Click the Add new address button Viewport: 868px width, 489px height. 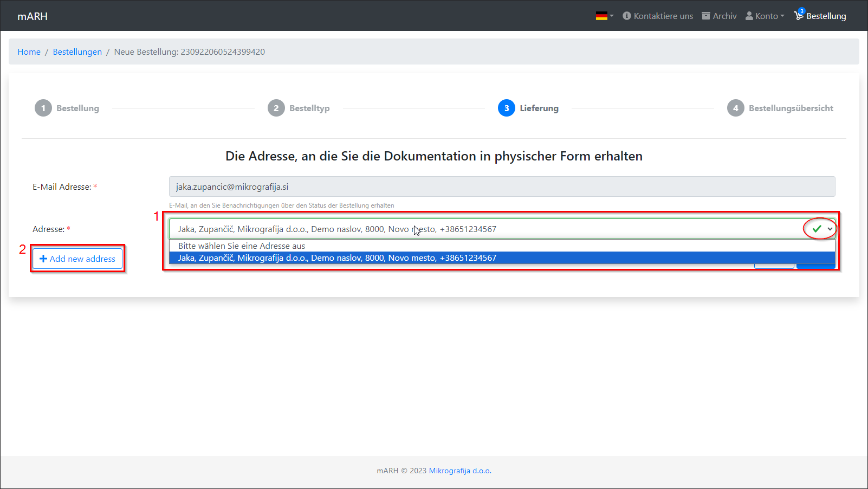click(77, 259)
